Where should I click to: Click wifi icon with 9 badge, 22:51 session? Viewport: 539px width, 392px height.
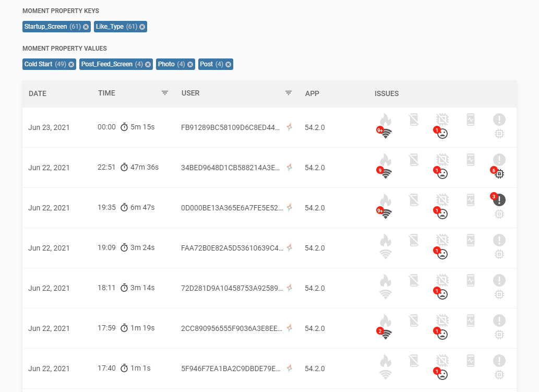click(386, 174)
